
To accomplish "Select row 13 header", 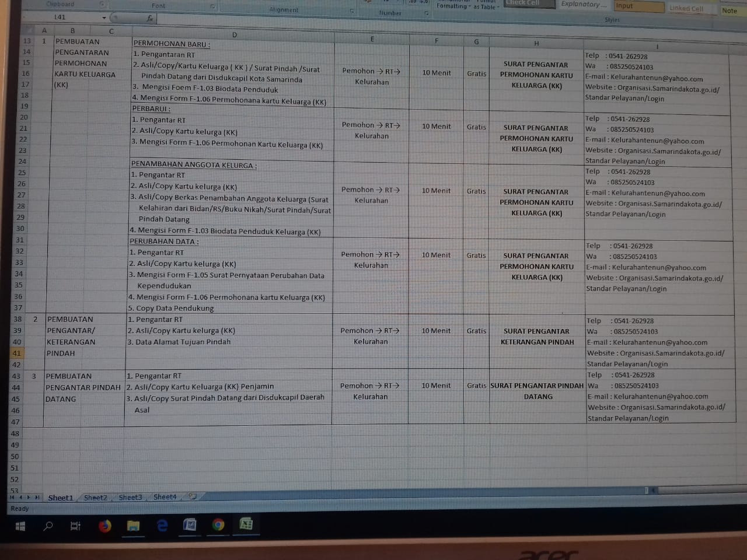I will click(x=27, y=41).
